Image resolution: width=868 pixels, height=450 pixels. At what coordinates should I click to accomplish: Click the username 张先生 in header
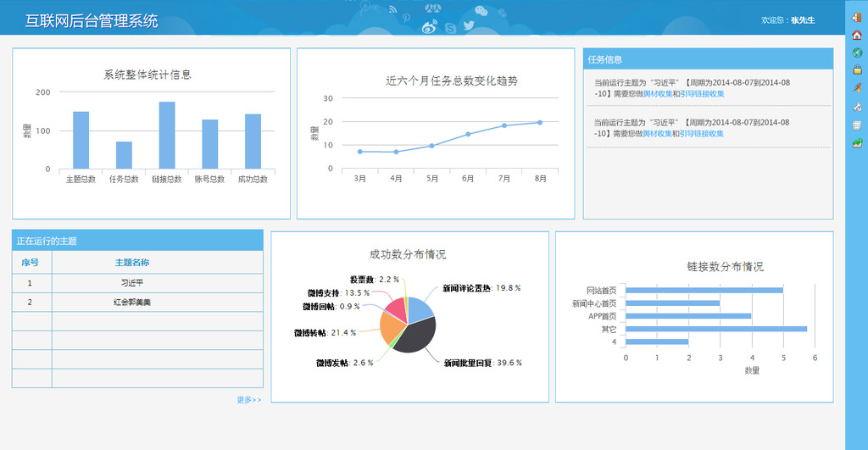point(803,20)
